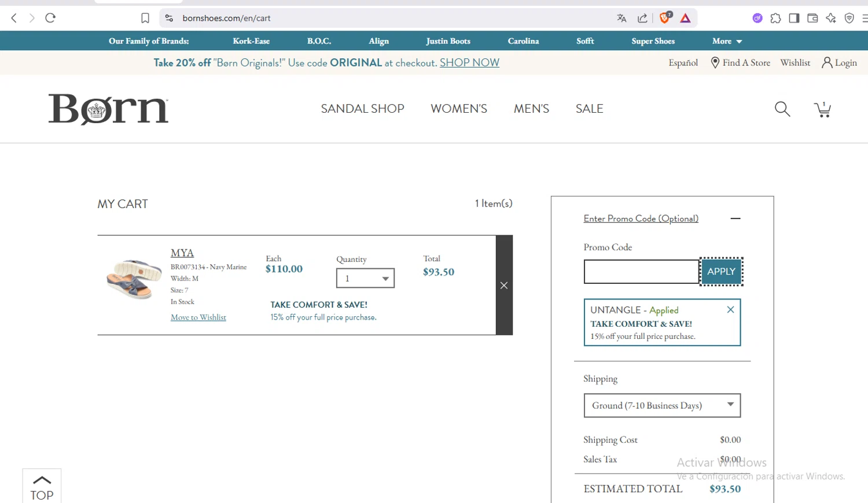
Task: Open the site search magnifier
Action: [782, 109]
